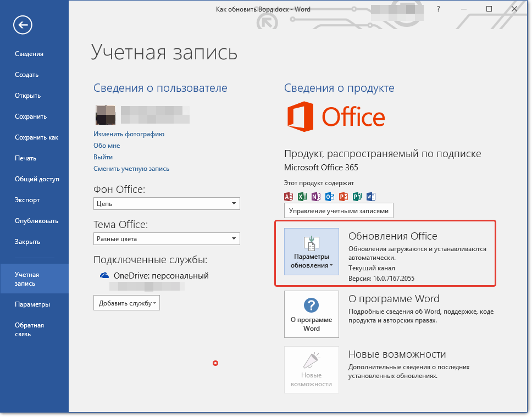Click the Версия: 16.0.7167.2055 text
The height and width of the screenshot is (417, 532).
(381, 279)
